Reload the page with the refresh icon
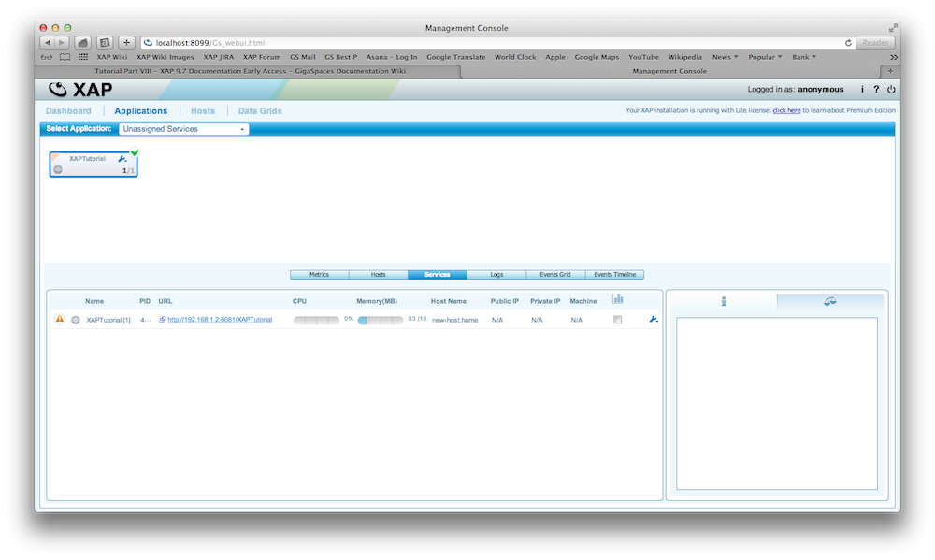The image size is (935, 560). [848, 43]
